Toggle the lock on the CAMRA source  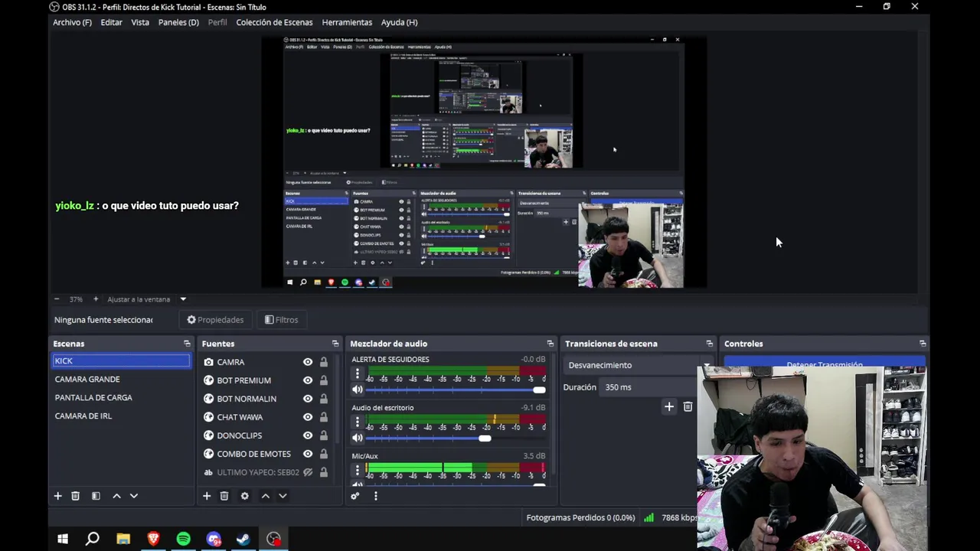click(x=324, y=362)
